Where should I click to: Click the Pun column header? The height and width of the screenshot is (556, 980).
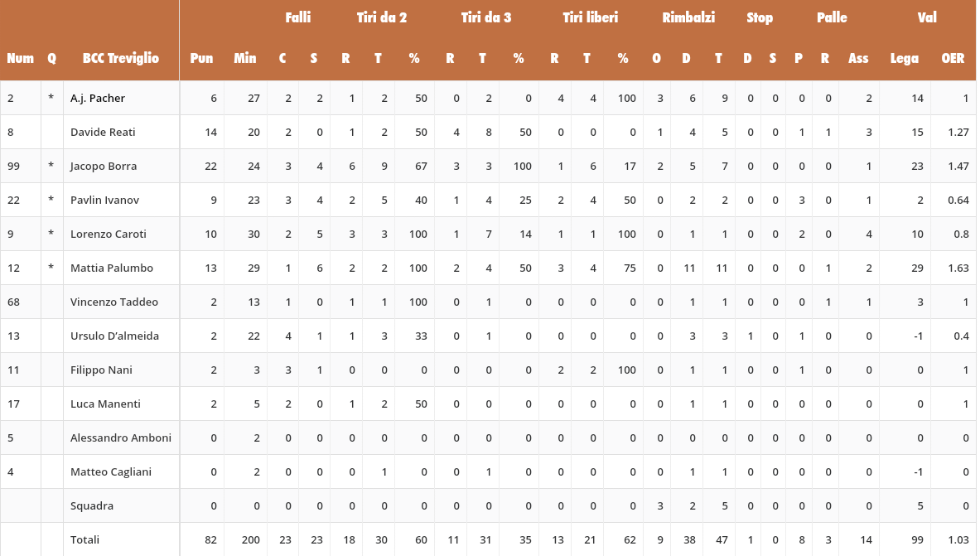pyautogui.click(x=201, y=58)
